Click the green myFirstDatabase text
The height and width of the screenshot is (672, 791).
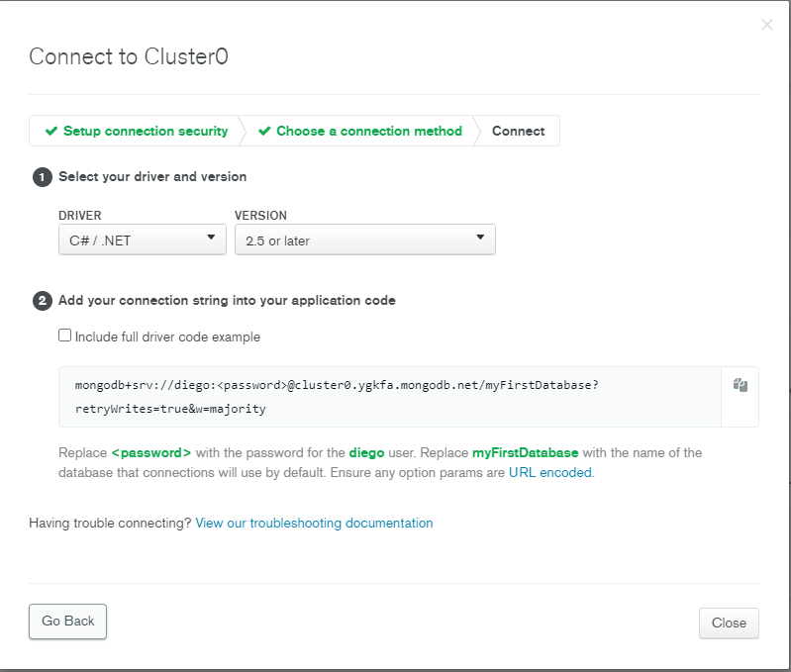coord(525,452)
